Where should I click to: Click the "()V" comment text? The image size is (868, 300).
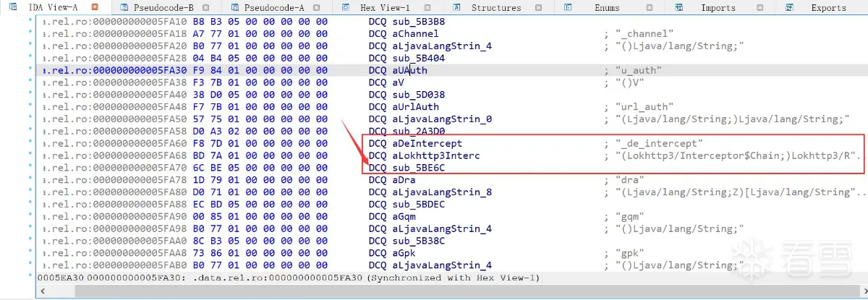[x=630, y=82]
